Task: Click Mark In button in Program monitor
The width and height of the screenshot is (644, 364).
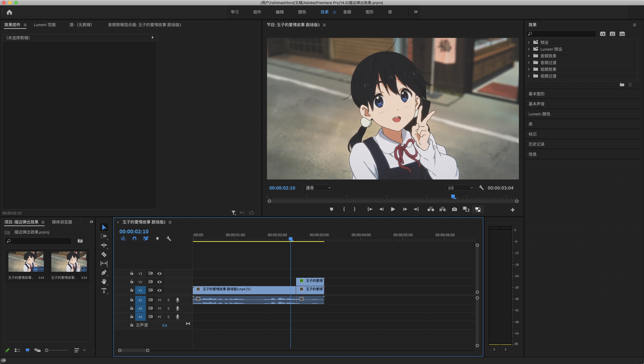Action: pos(344,209)
